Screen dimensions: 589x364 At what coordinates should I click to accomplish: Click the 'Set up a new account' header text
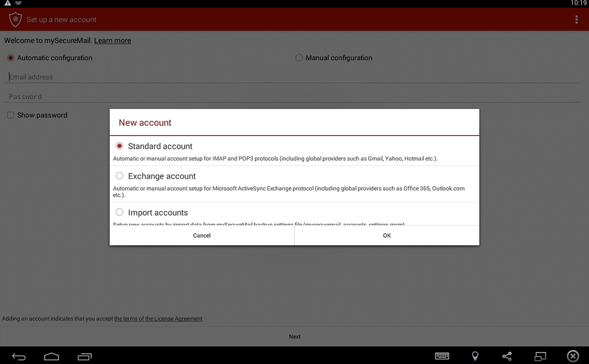pos(61,20)
